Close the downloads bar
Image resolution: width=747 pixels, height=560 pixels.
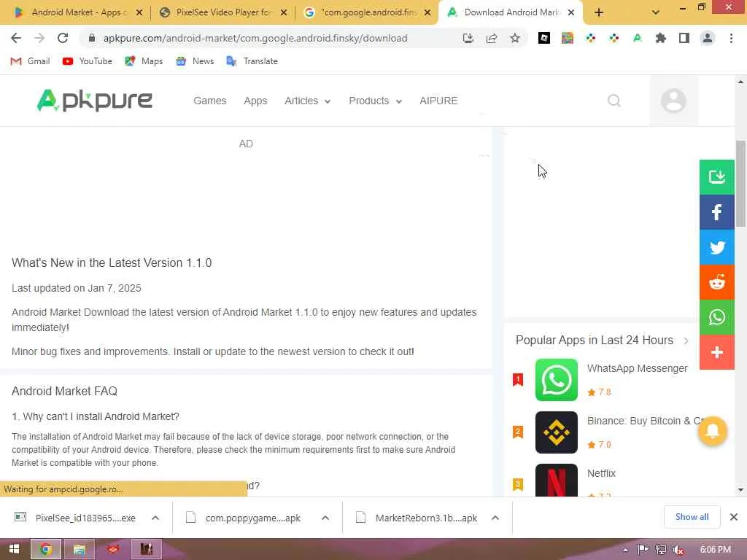point(734,517)
